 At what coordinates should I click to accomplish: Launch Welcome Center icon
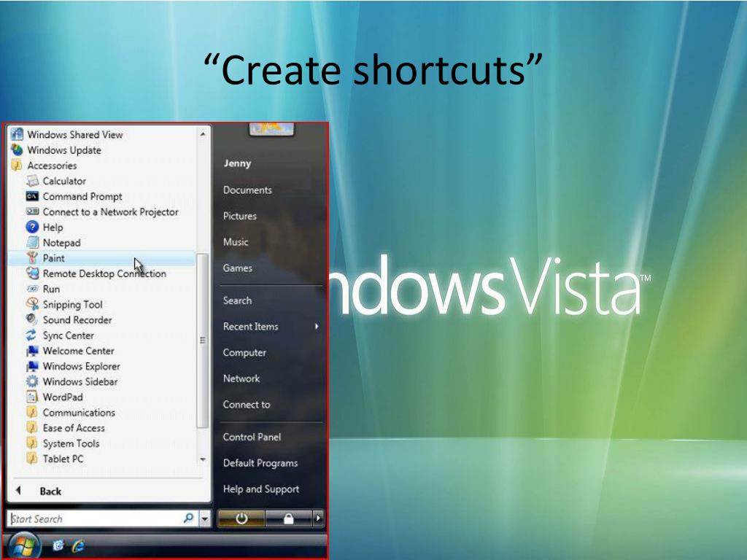pyautogui.click(x=32, y=351)
